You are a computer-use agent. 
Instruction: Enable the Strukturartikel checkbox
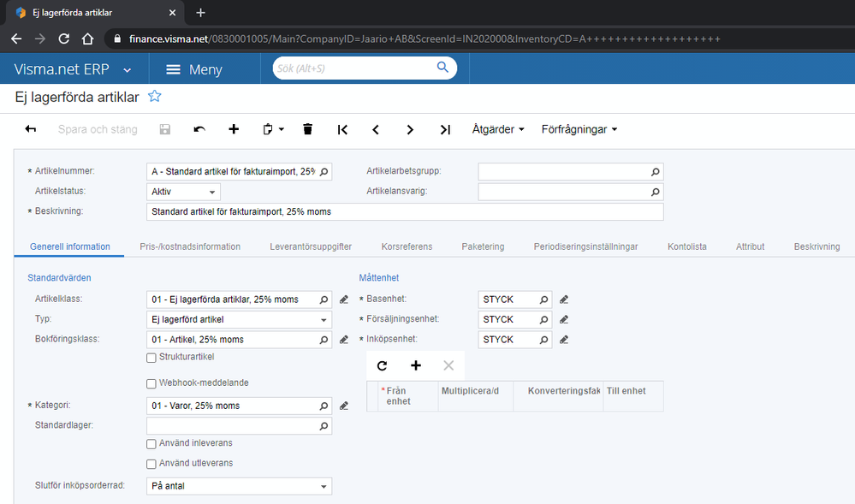151,357
